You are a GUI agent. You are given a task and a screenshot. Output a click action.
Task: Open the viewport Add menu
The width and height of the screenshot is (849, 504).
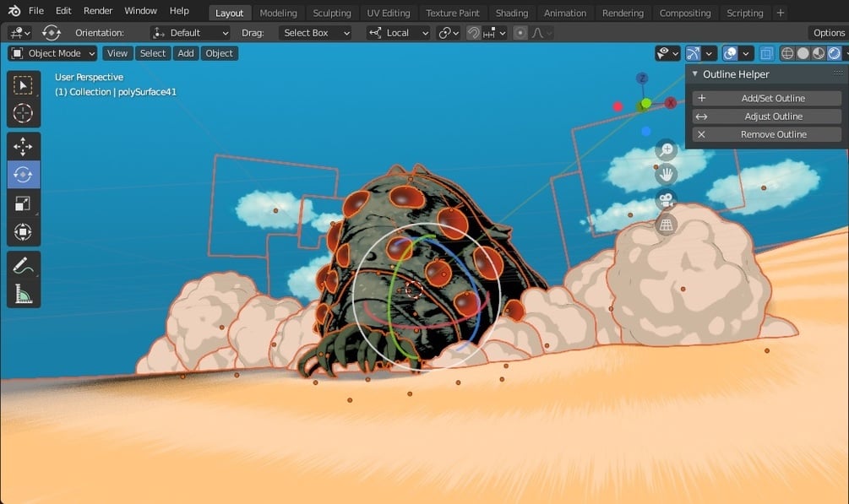point(186,53)
